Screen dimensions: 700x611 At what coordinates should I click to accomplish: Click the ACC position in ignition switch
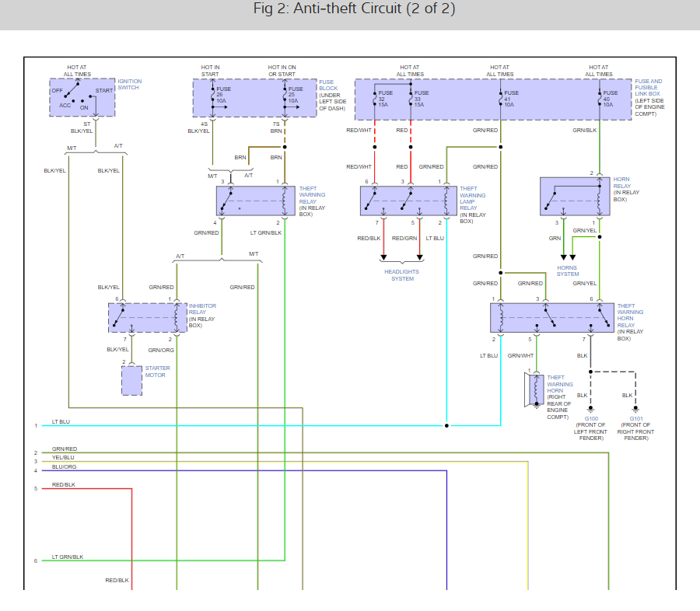coord(65,106)
